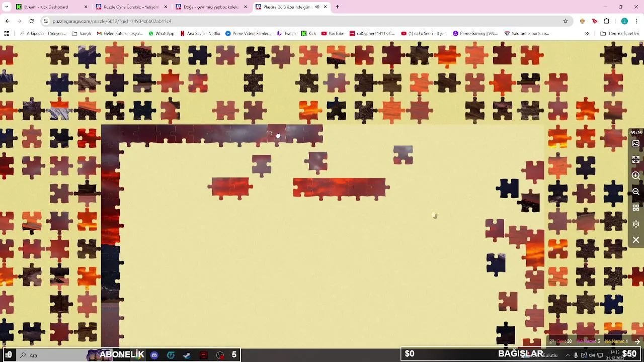Arrange pieces with the grid icon
Screen dimensions: 644x362
tap(636, 208)
